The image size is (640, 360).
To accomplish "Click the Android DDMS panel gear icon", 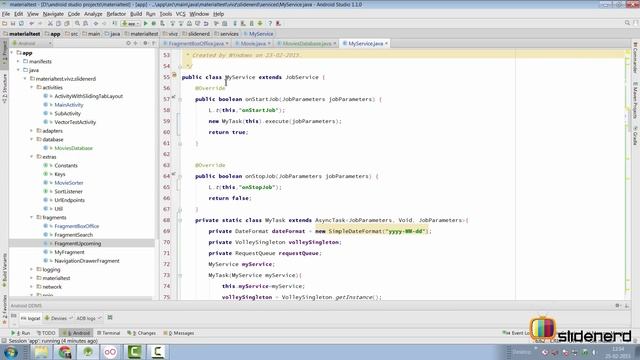I will coord(618,306).
